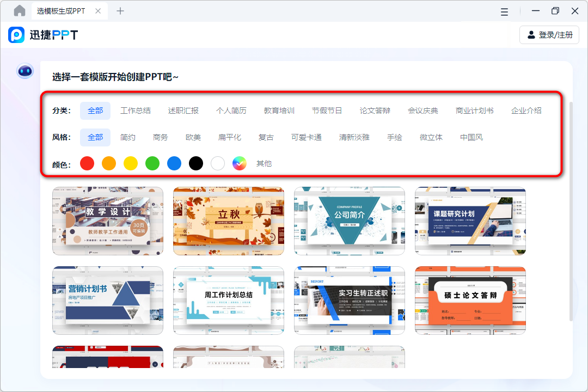Filter category by 述职汇报

(183, 111)
